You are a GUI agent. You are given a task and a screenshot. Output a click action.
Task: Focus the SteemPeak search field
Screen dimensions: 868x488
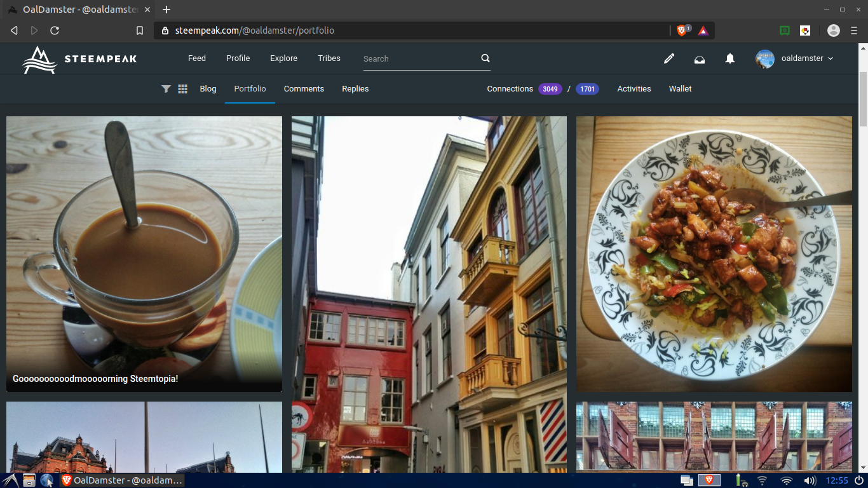click(x=421, y=58)
